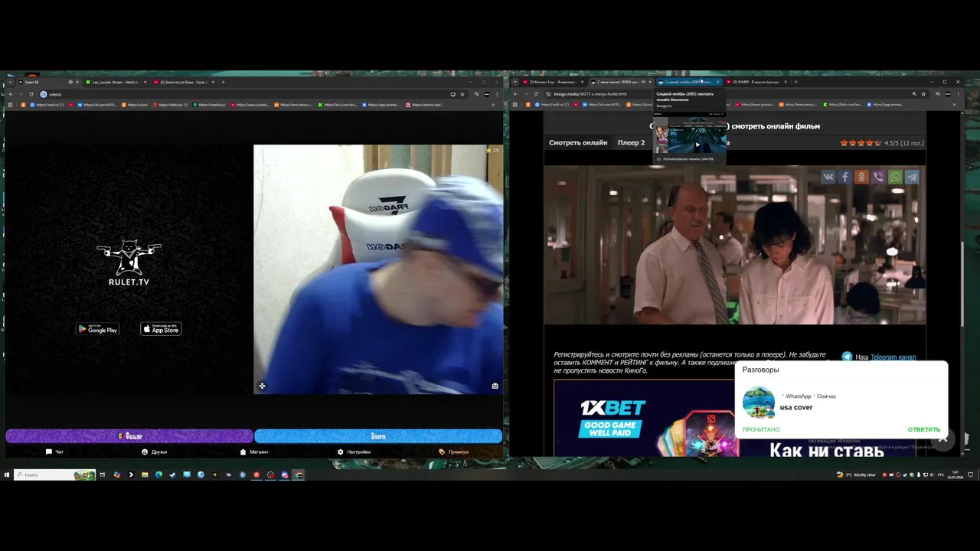Select the Смотреть онлайн player tab
This screenshot has width=980, height=551.
click(x=578, y=142)
